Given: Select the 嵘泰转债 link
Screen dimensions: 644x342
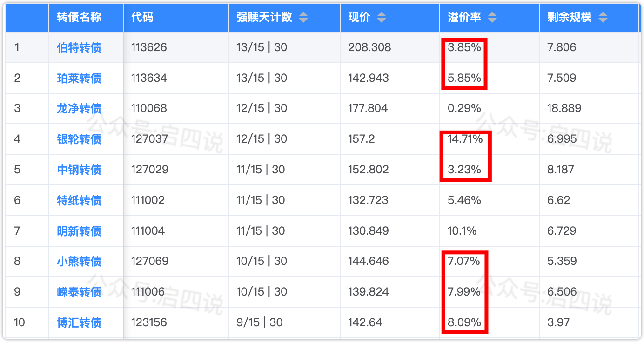Looking at the screenshot, I should pyautogui.click(x=79, y=292).
